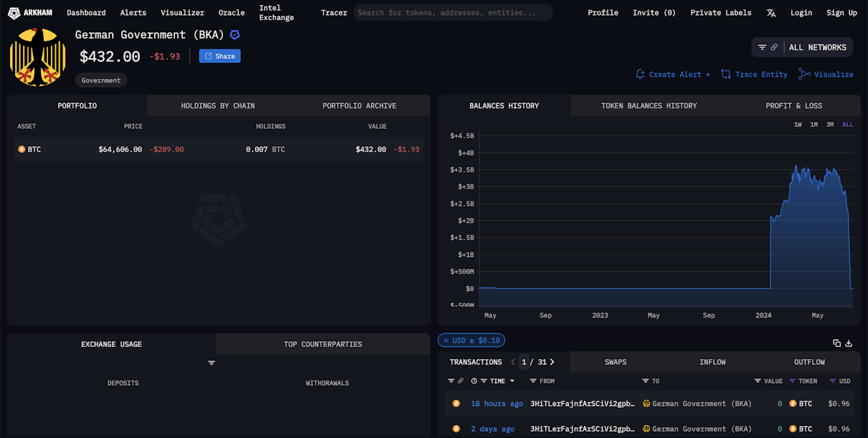Click the Sign Up link
Screen dimensions: 868x438
click(x=841, y=13)
